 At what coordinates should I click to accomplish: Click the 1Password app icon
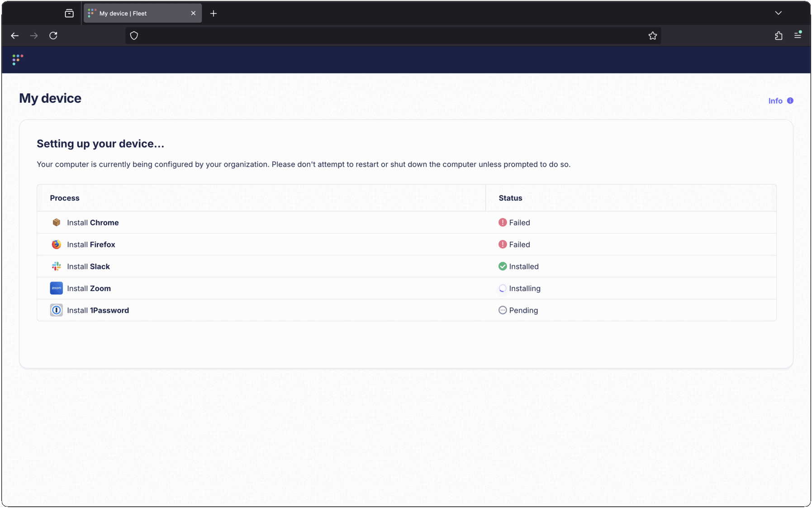click(56, 310)
